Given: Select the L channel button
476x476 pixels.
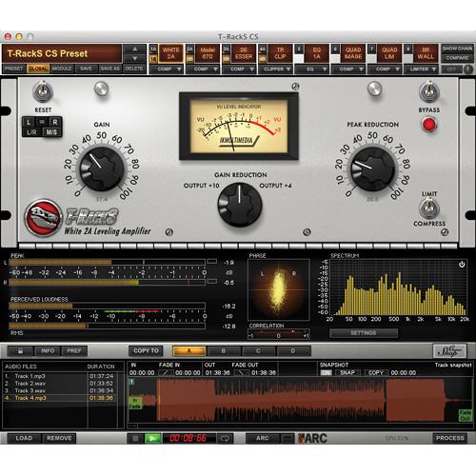Looking at the screenshot, I should pyautogui.click(x=29, y=122).
